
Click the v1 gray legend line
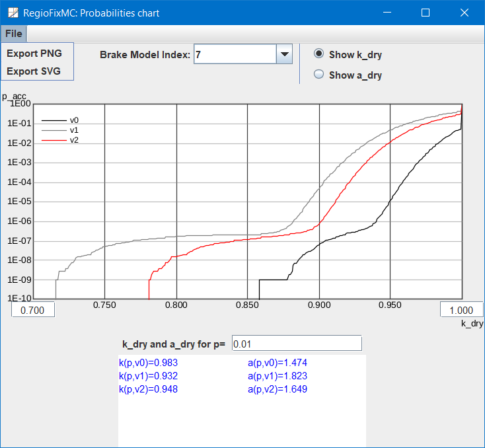pyautogui.click(x=54, y=130)
